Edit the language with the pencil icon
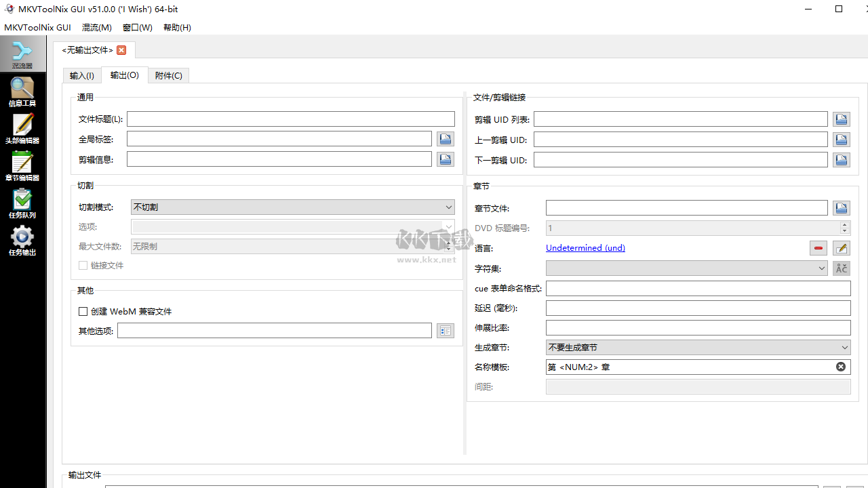 tap(841, 247)
